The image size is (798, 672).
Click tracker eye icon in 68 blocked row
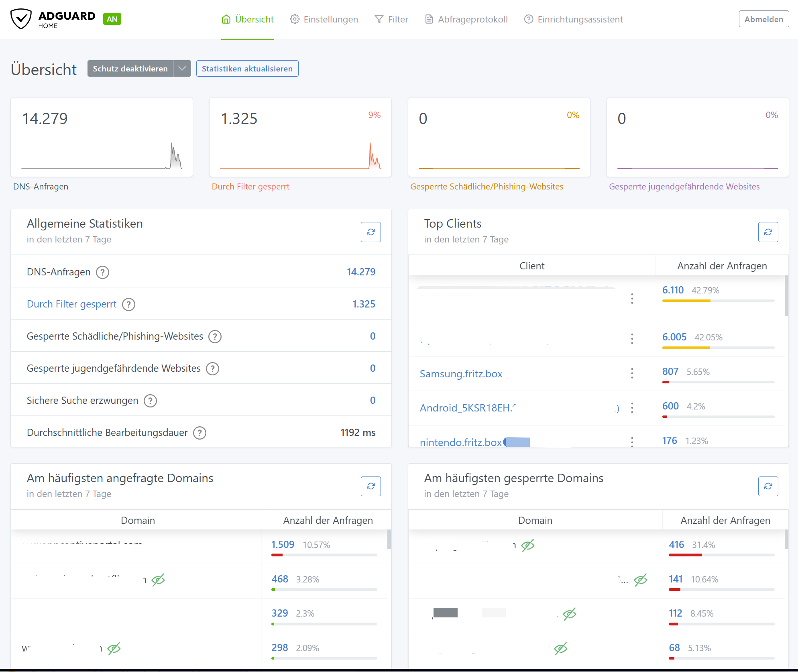click(561, 648)
